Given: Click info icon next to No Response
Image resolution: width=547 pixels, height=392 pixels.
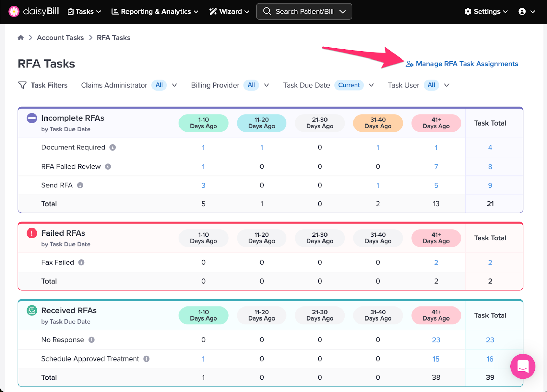Looking at the screenshot, I should click(92, 340).
